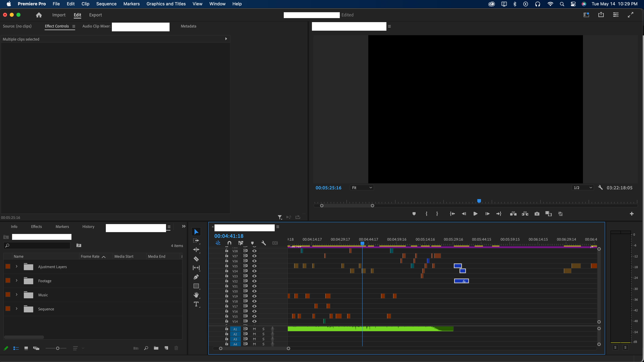
Task: Open the Fit zoom level dropdown
Action: tap(362, 188)
